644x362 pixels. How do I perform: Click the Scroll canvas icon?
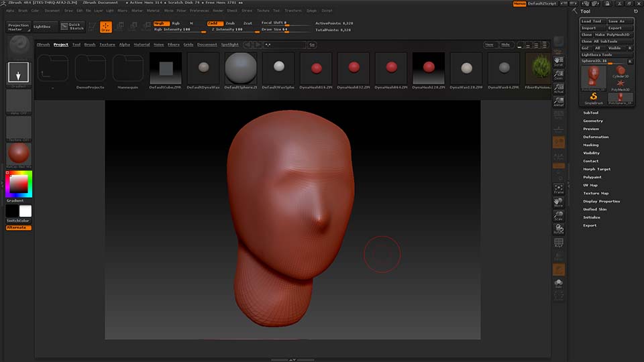tap(558, 61)
